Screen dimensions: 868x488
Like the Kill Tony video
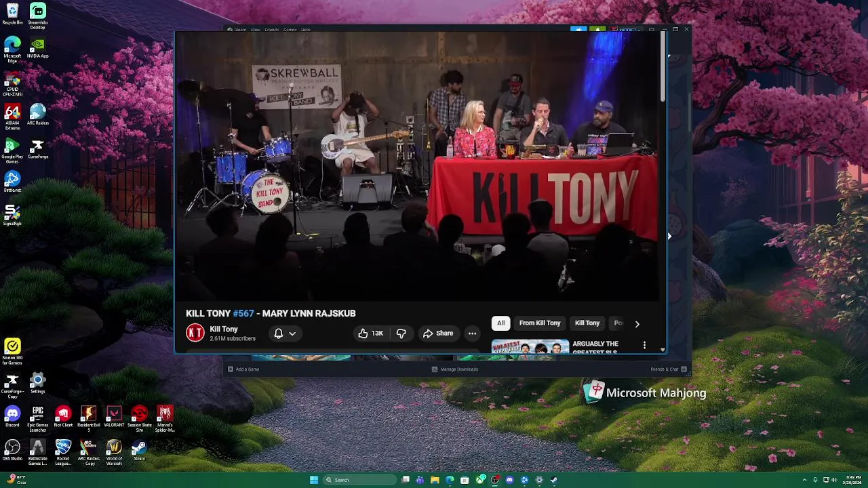click(x=371, y=333)
